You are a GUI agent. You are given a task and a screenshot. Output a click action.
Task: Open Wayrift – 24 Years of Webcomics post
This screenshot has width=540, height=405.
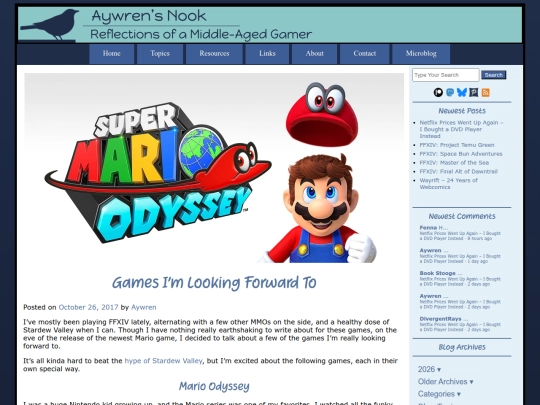(x=448, y=184)
